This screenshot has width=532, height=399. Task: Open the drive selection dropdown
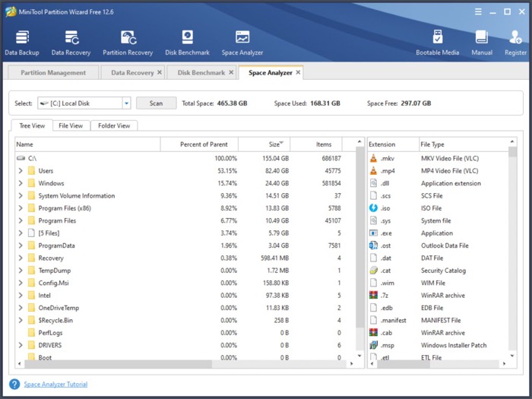(127, 103)
